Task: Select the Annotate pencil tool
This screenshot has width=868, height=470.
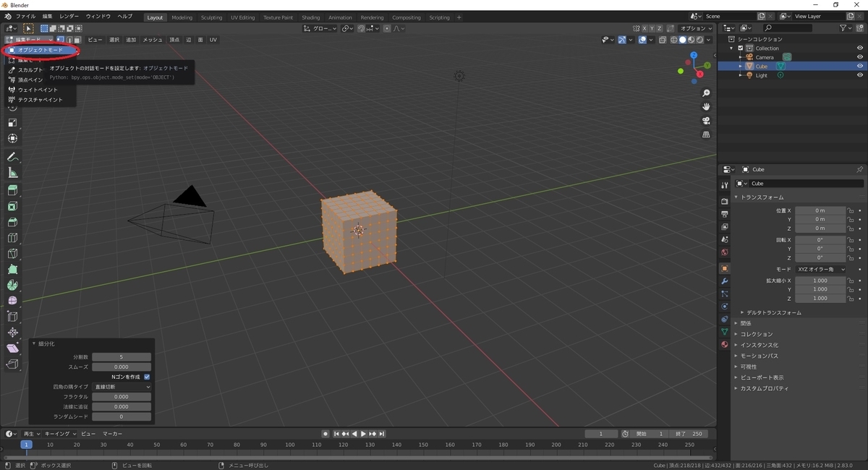Action: tap(12, 157)
